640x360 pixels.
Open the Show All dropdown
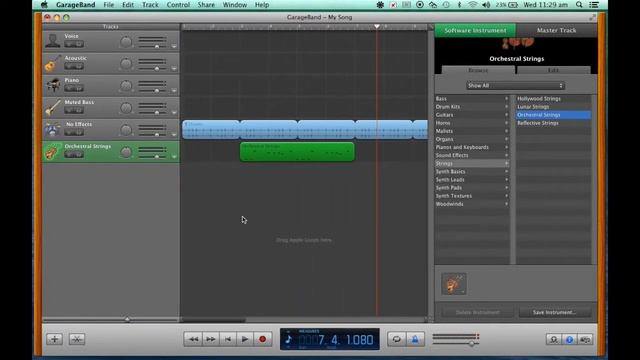pyautogui.click(x=515, y=86)
